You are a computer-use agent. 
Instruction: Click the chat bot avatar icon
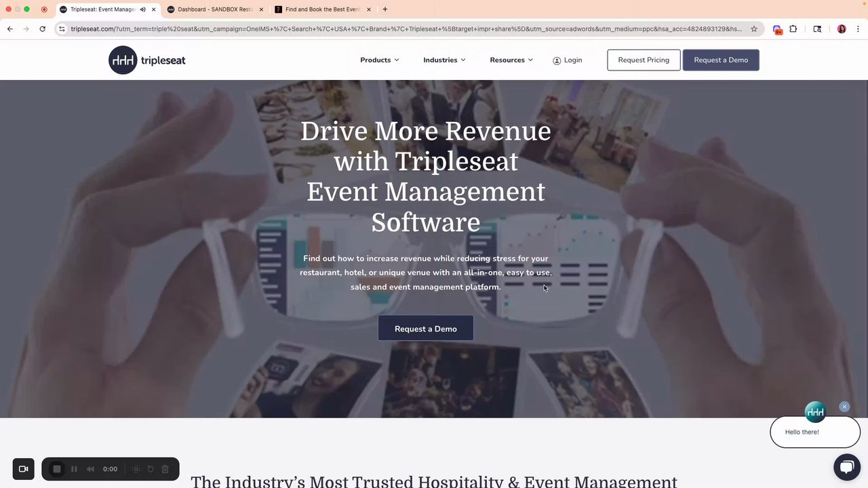[x=815, y=412]
